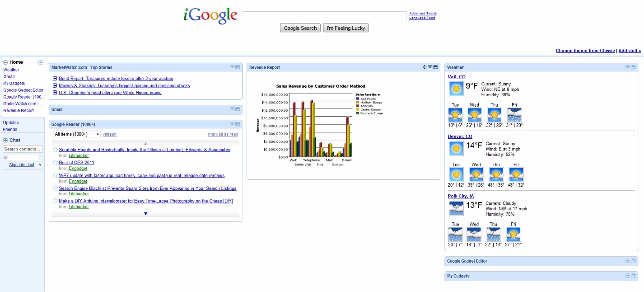Image resolution: width=644 pixels, height=292 pixels.
Task: Click the move icon on Revenue Report gadget
Action: point(425,67)
